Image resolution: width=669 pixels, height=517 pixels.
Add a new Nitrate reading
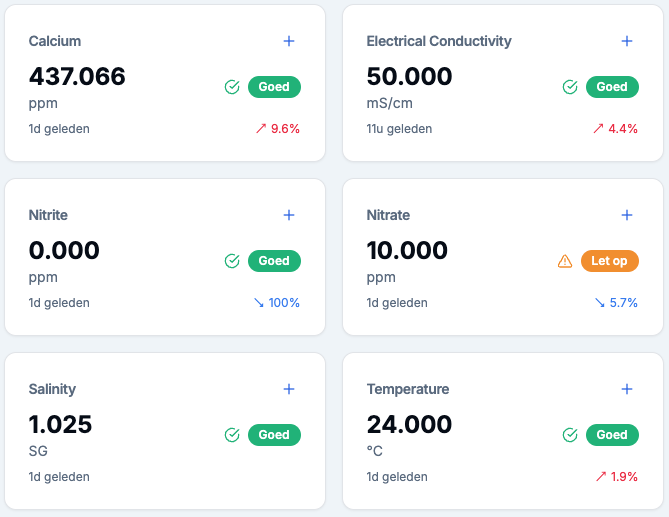[x=627, y=215]
